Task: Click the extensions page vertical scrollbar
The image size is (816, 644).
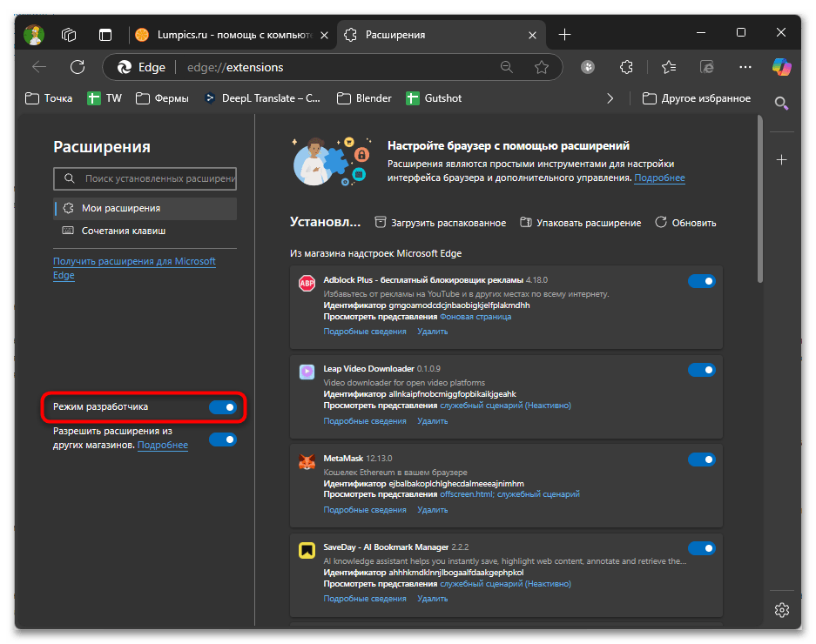Action: click(760, 199)
